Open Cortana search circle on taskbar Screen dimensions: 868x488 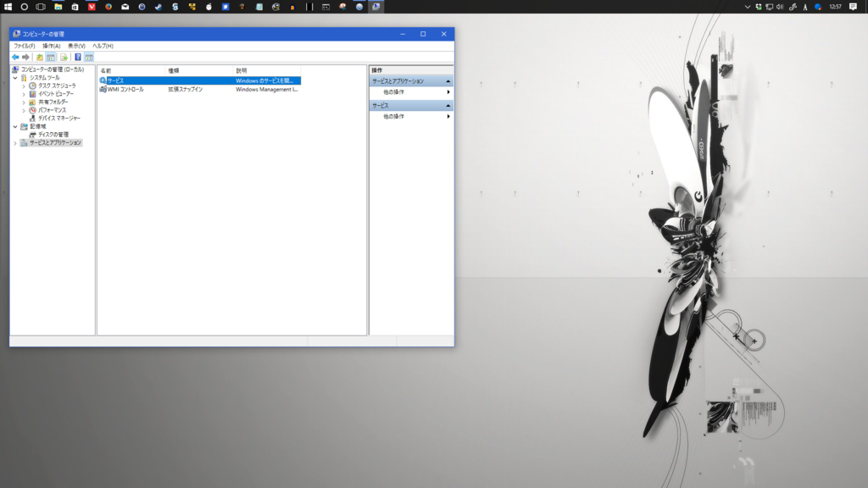click(25, 7)
